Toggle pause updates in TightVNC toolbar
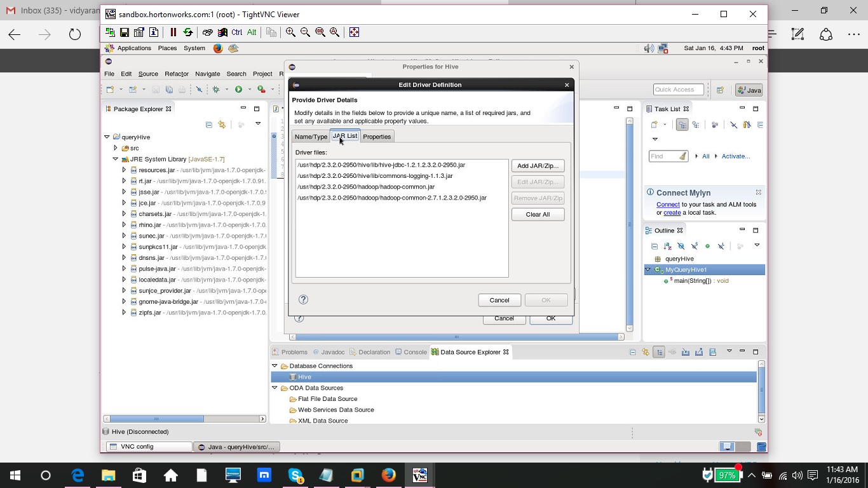Image resolution: width=868 pixels, height=488 pixels. click(173, 32)
